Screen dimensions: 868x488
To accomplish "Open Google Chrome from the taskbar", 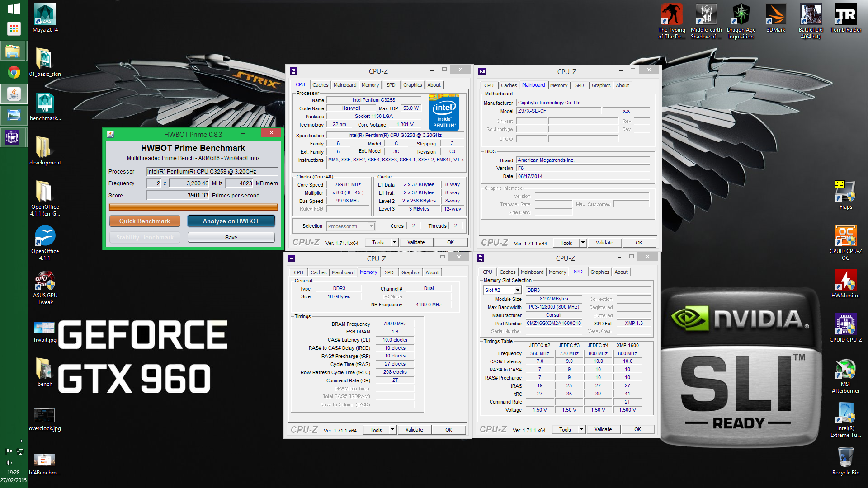I will coord(14,72).
